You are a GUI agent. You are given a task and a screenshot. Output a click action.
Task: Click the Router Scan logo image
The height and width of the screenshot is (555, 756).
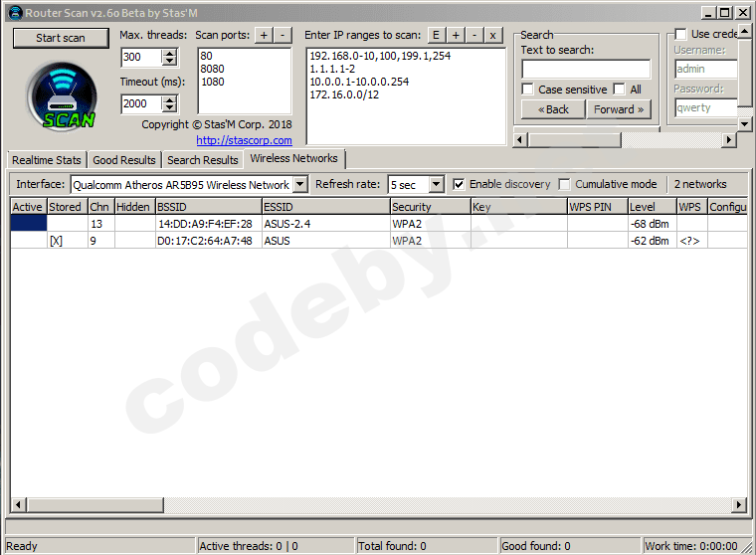[62, 96]
